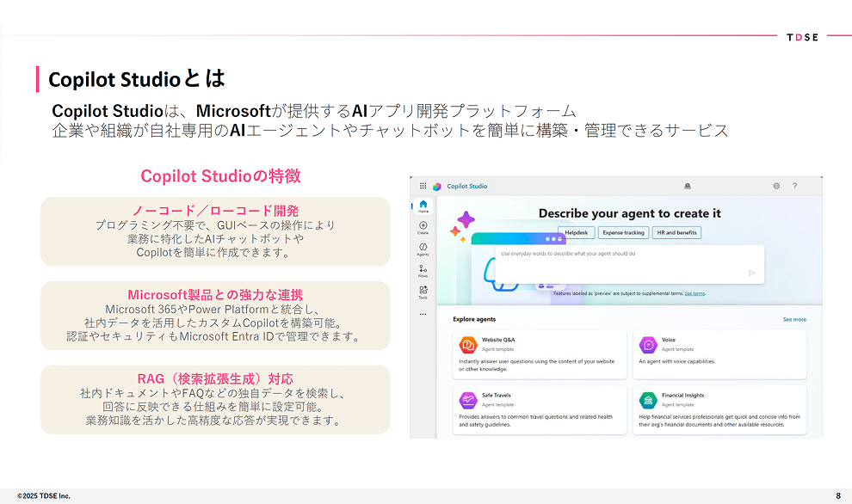The image size is (852, 504).
Task: Open the settings gear icon
Action: tap(776, 186)
